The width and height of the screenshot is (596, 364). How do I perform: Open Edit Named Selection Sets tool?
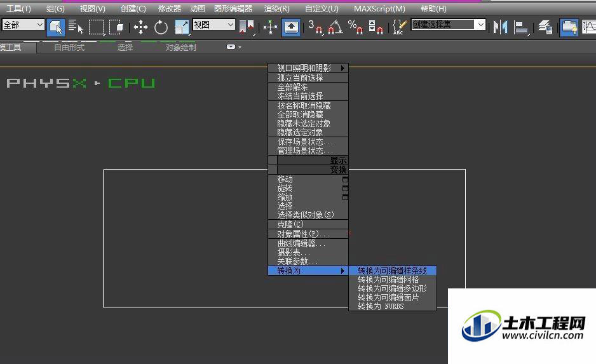point(399,27)
